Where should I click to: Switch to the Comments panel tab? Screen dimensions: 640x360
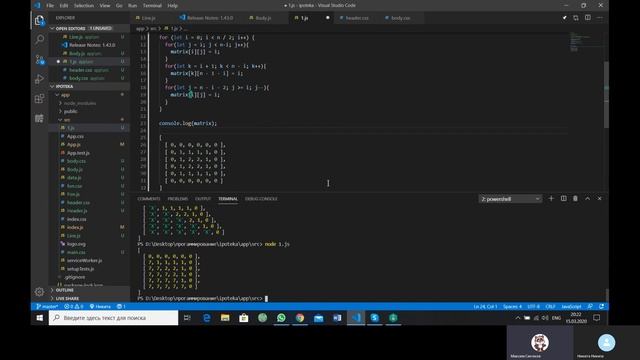click(x=149, y=199)
